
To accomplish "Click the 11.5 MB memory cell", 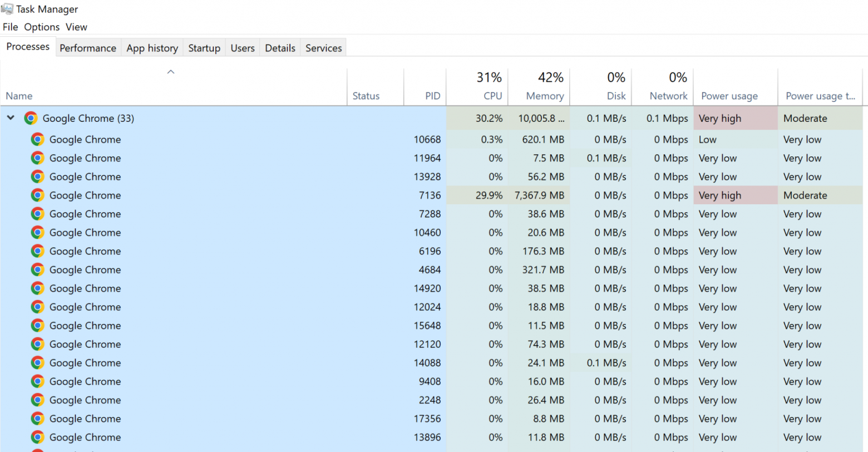I will tap(539, 326).
